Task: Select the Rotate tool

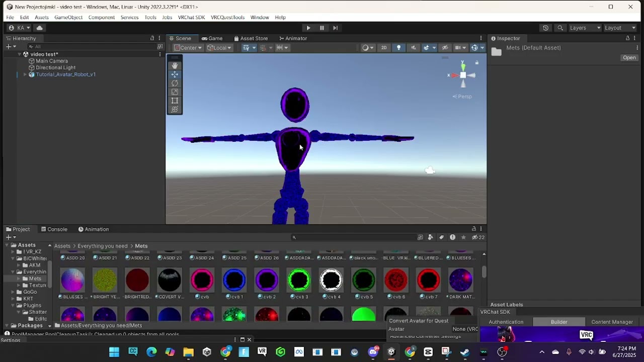Action: tap(175, 83)
